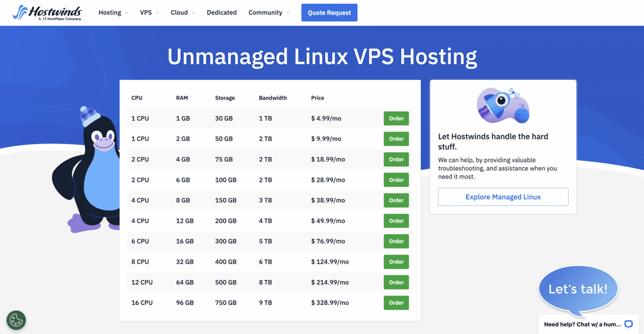Click the 12 GB RAM cell

click(185, 221)
